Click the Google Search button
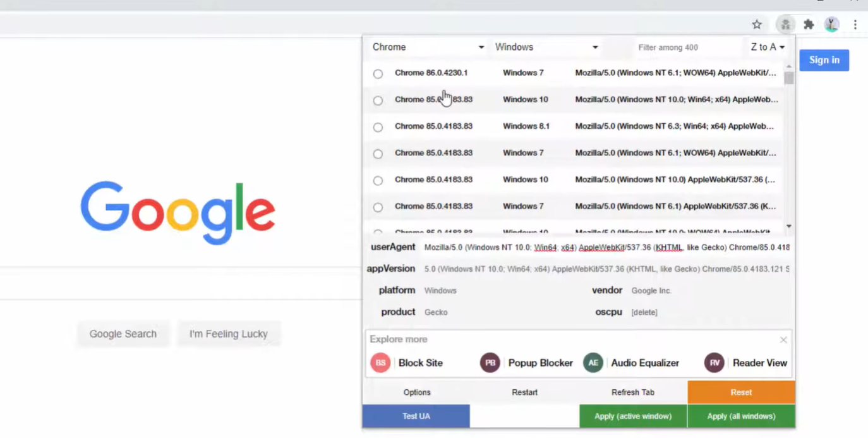 (123, 334)
